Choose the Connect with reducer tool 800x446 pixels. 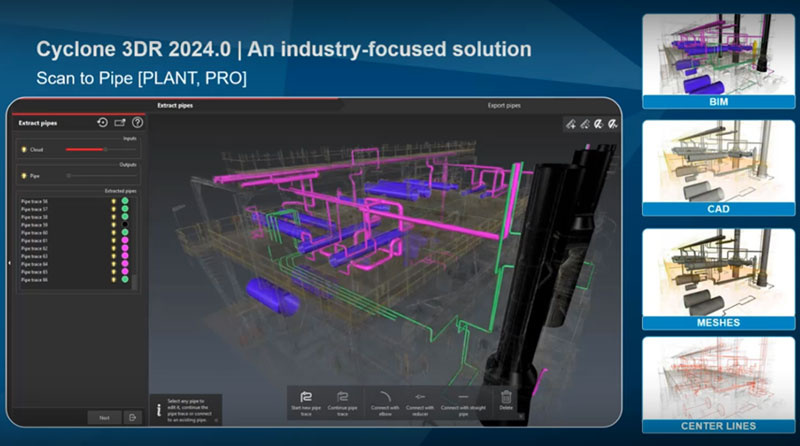[420, 403]
